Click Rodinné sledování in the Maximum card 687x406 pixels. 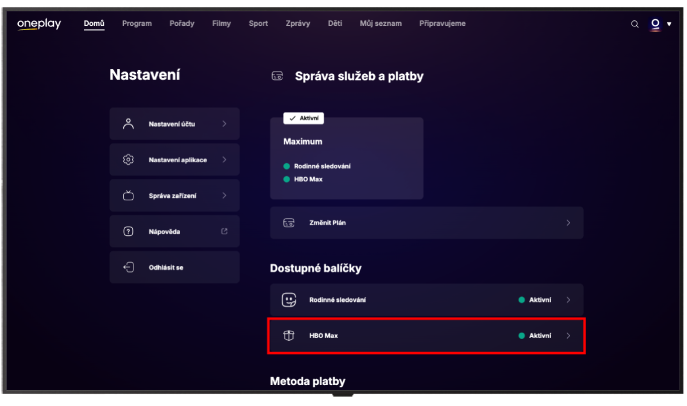(x=322, y=166)
